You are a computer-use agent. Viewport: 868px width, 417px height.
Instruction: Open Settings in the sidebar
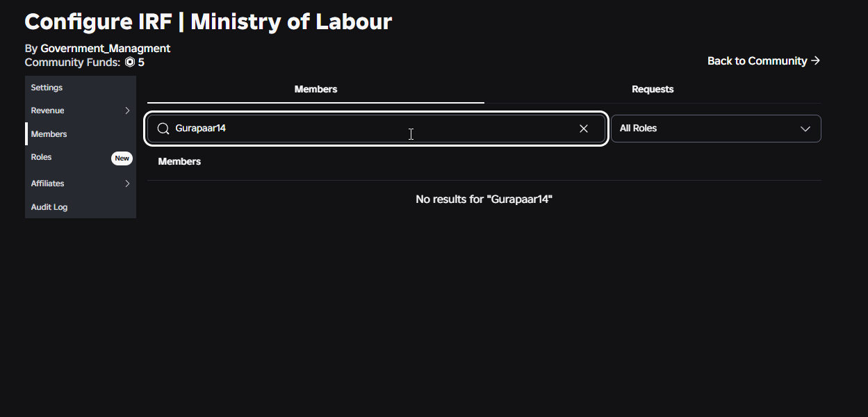point(47,88)
